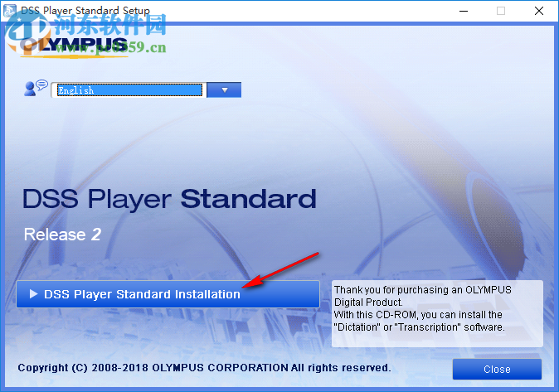Click the setup window title icon
Viewport: 559px width, 392px height.
click(10, 10)
